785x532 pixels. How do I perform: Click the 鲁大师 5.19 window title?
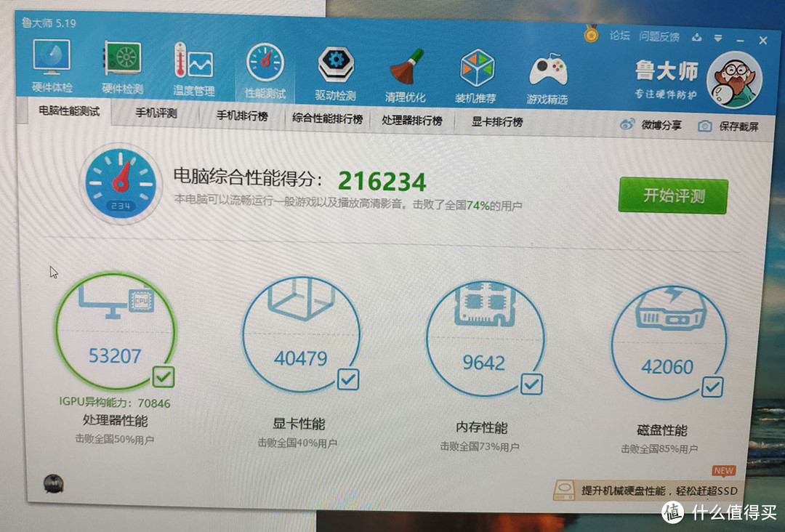pos(49,23)
